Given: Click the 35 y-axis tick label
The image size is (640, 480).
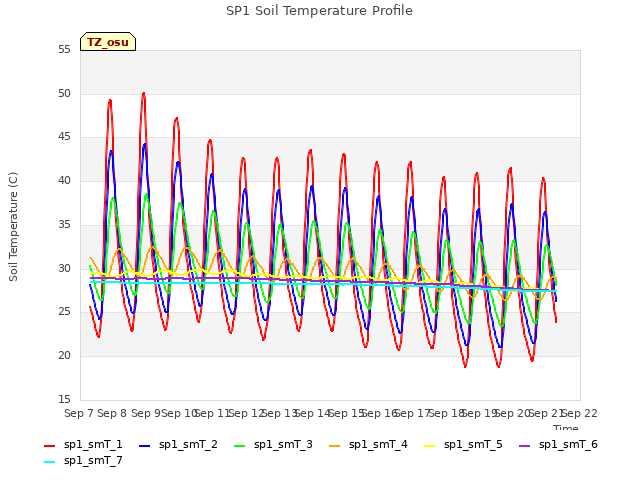Looking at the screenshot, I should pos(64,225).
